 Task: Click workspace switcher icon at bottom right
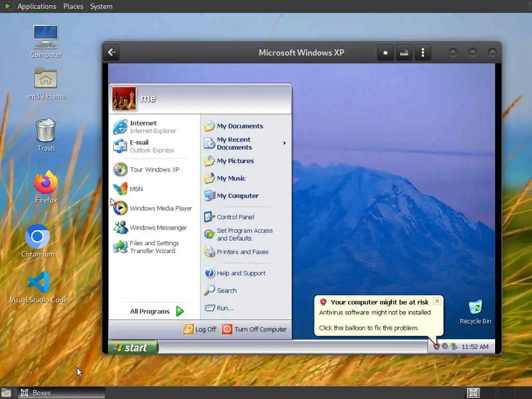(x=473, y=393)
